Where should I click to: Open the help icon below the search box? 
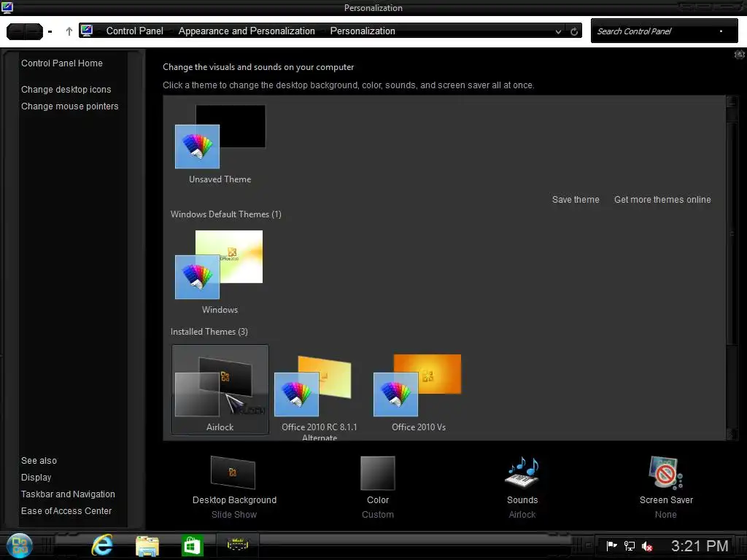(x=740, y=54)
